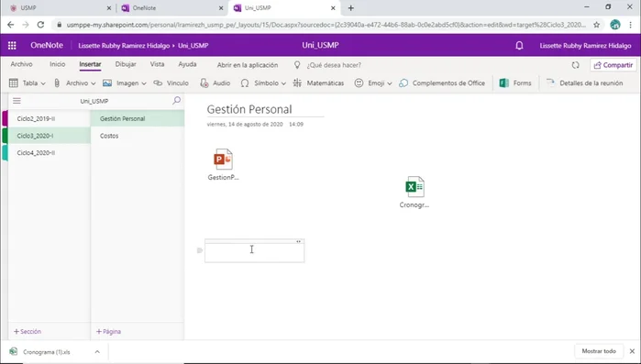Switch to the Inicio ribbon tab
Screen dimensions: 641x364
pos(57,64)
